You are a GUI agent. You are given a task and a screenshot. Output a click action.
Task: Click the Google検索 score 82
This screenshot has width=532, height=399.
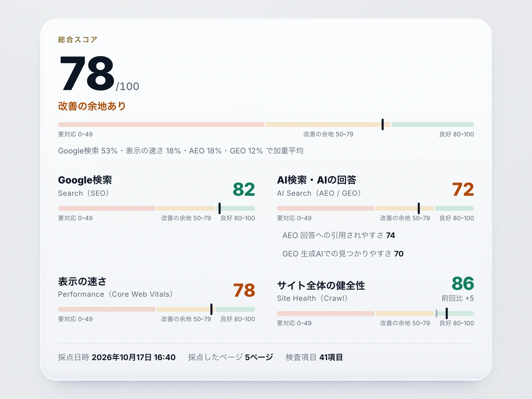244,190
